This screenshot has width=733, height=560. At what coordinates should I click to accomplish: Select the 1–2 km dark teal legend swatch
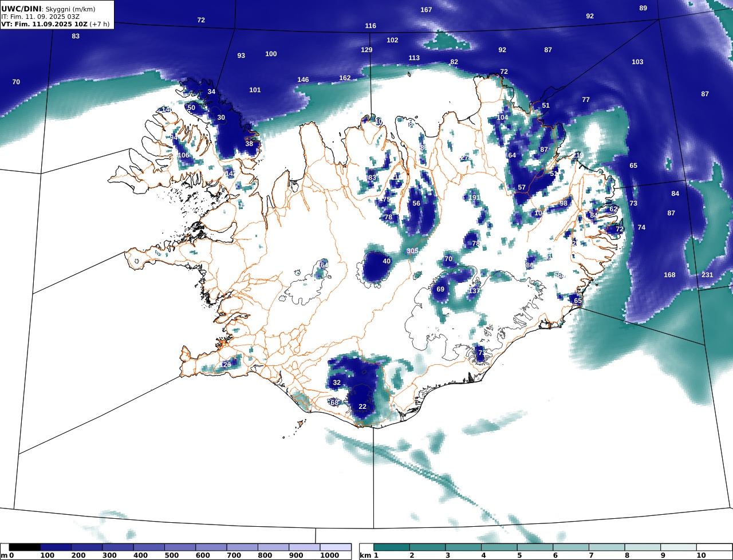[x=392, y=547]
